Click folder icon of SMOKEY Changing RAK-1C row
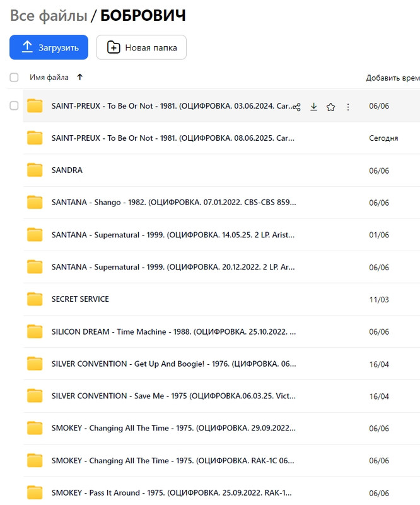Screen dimensions: 420x505 tap(35, 461)
